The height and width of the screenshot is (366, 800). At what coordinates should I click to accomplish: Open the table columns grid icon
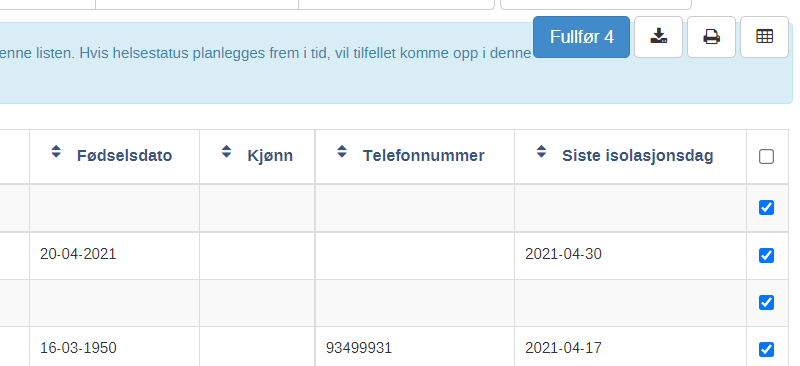click(x=764, y=37)
